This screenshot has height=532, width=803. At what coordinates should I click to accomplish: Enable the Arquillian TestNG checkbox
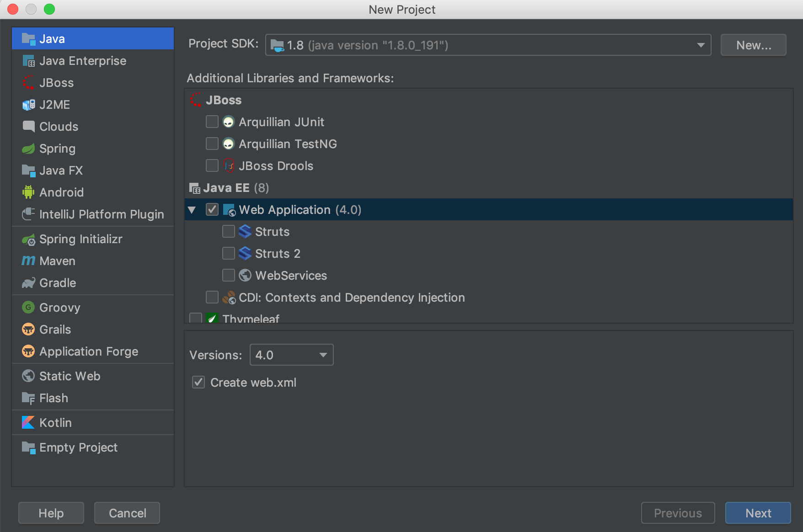pos(212,144)
